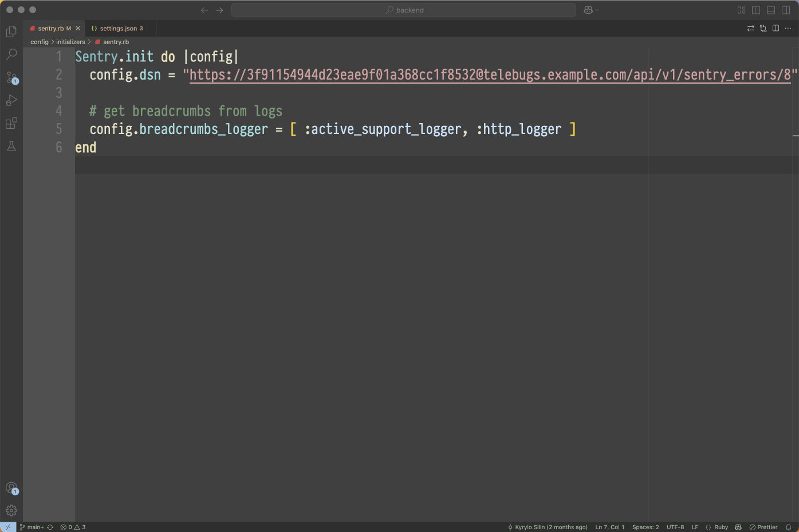Click the Copilot status bar icon

click(x=738, y=527)
